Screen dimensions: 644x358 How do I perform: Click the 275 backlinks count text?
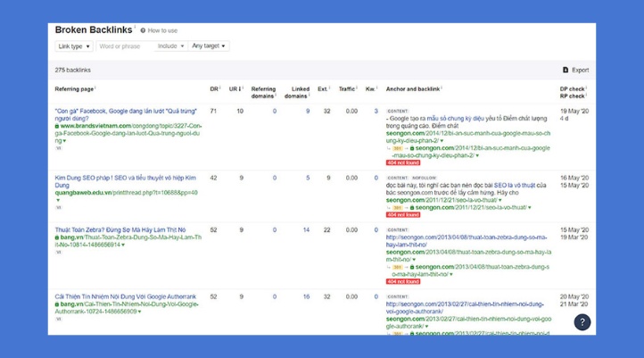[x=73, y=70]
